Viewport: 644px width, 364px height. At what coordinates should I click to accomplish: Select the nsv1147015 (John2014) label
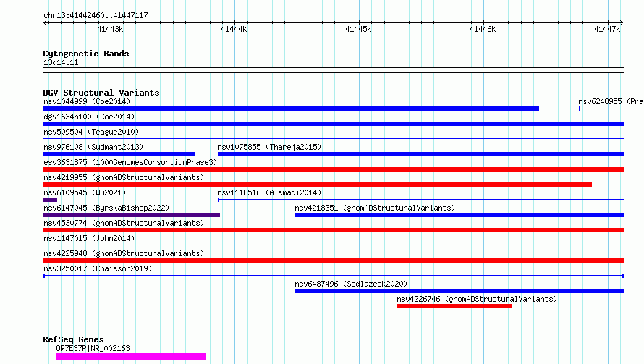[x=89, y=238]
